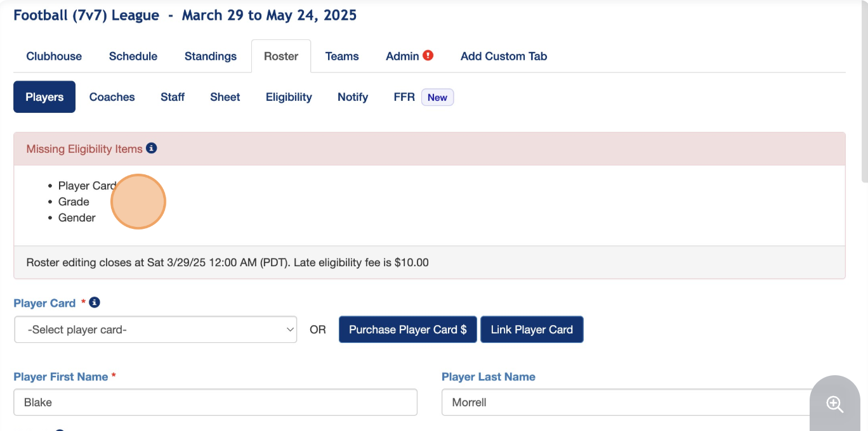Screen dimensions: 868x431
Task: Click the magnifier zoom button
Action: pos(834,404)
